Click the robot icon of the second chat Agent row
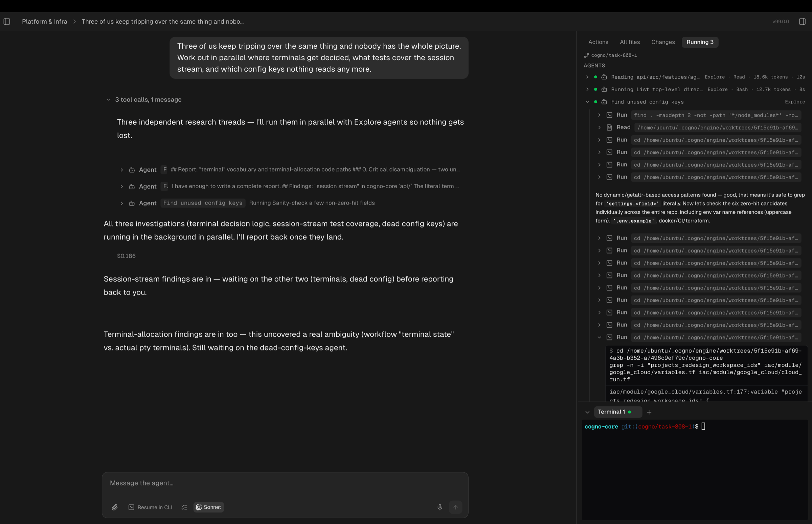Screen dimensions: 812x524 point(132,187)
